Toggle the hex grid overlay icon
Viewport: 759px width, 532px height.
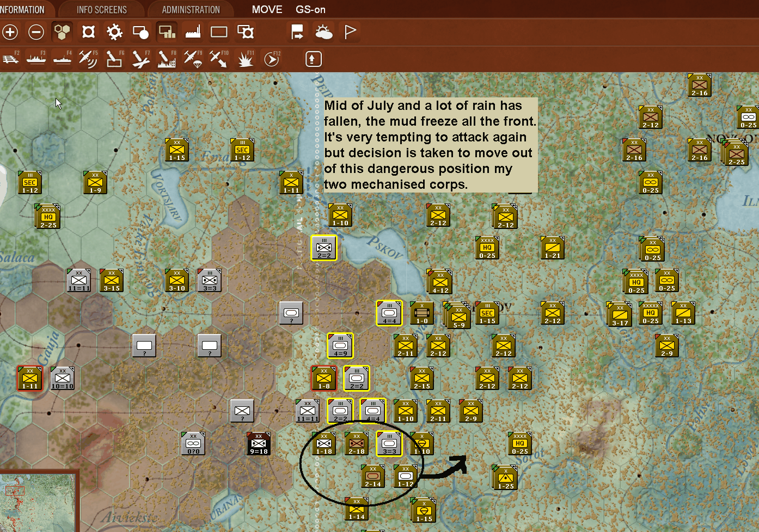pyautogui.click(x=62, y=32)
